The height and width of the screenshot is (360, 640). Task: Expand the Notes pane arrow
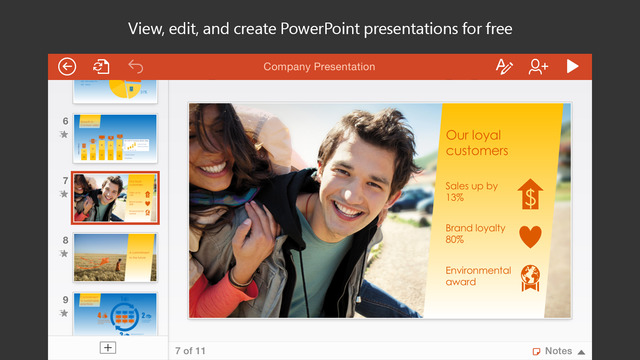click(582, 352)
